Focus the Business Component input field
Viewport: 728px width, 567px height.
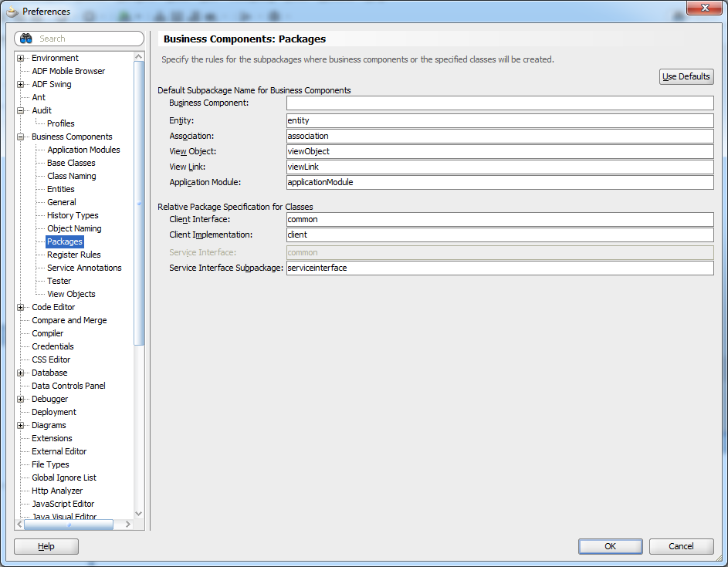tap(499, 102)
